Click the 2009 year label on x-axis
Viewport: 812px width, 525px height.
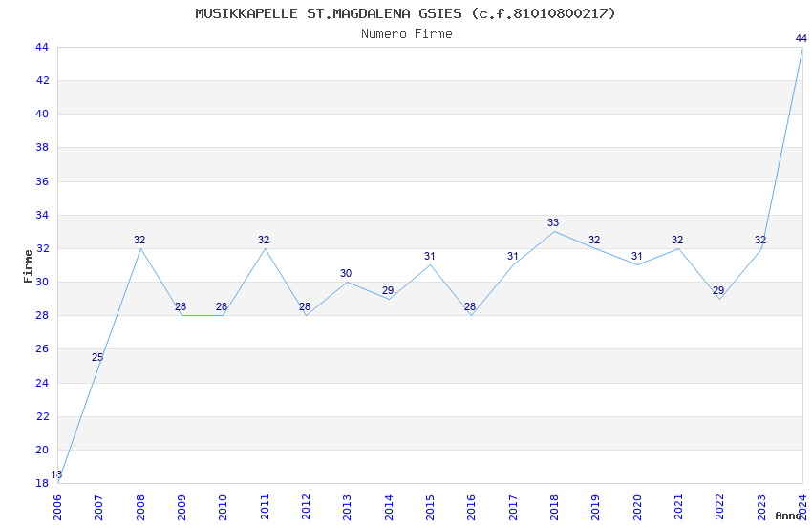tap(182, 507)
